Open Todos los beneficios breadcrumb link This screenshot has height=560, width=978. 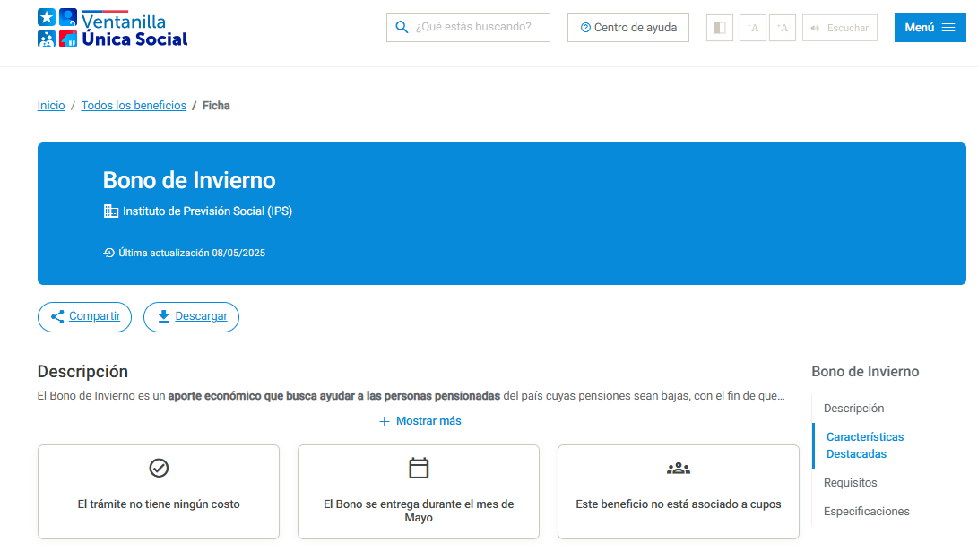click(x=134, y=106)
